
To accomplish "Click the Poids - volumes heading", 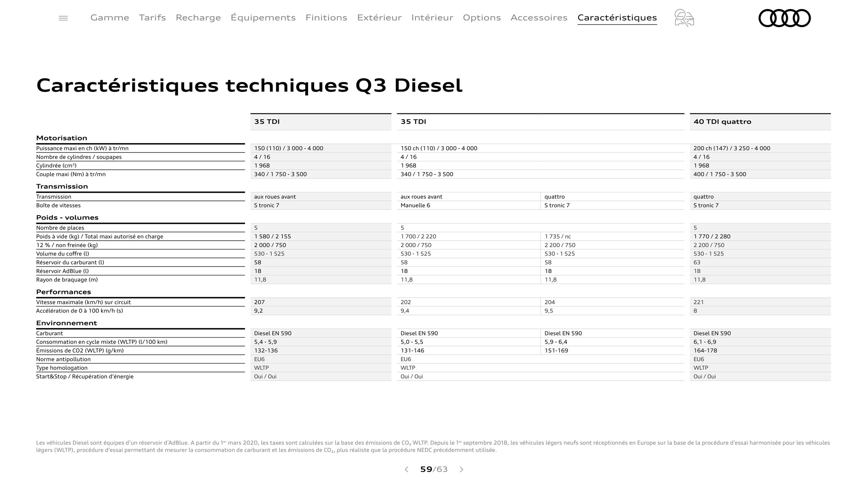I will (67, 217).
